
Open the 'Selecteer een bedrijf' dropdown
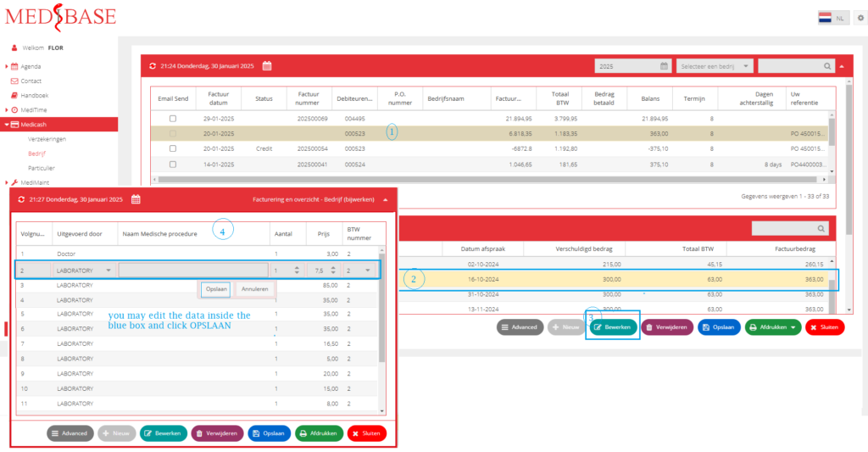tap(714, 66)
